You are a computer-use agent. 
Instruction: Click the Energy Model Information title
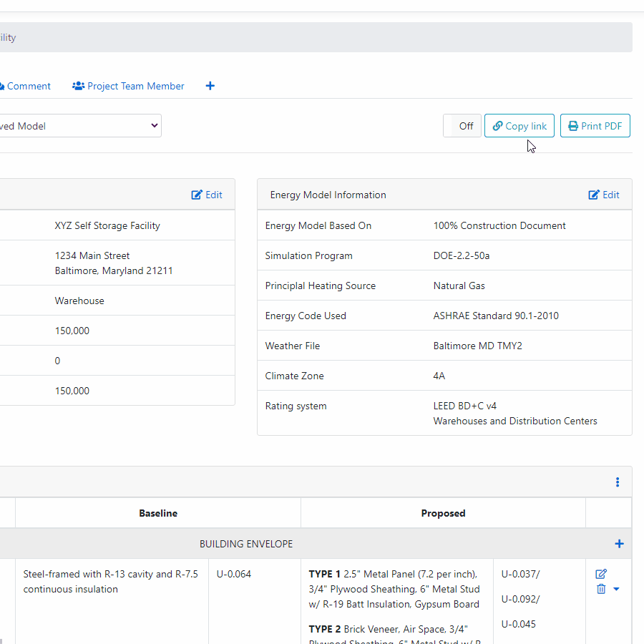pos(328,195)
